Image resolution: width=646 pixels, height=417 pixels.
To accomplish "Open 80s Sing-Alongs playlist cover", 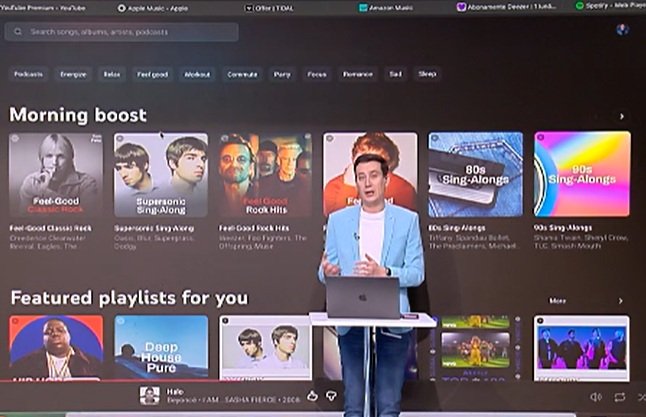I will [x=475, y=174].
